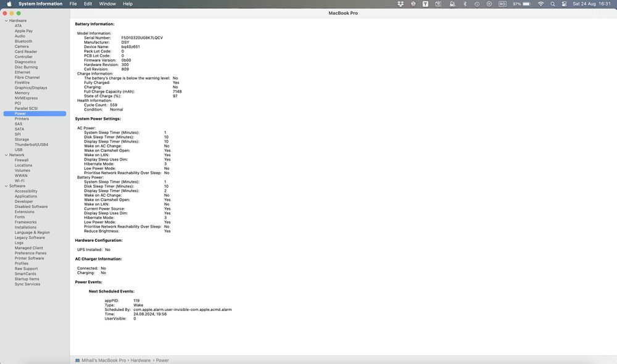Select Accessibility under Software

pyautogui.click(x=26, y=191)
